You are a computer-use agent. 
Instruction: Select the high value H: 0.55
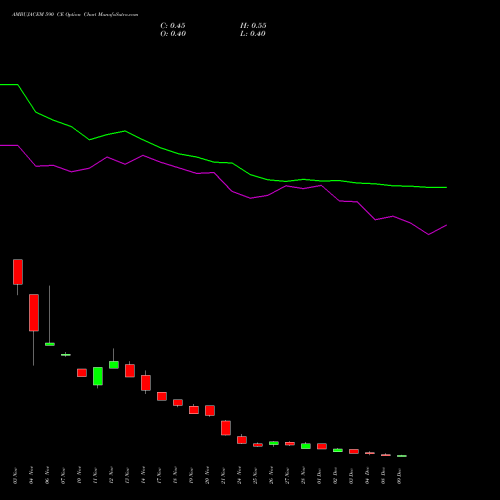[x=253, y=26]
